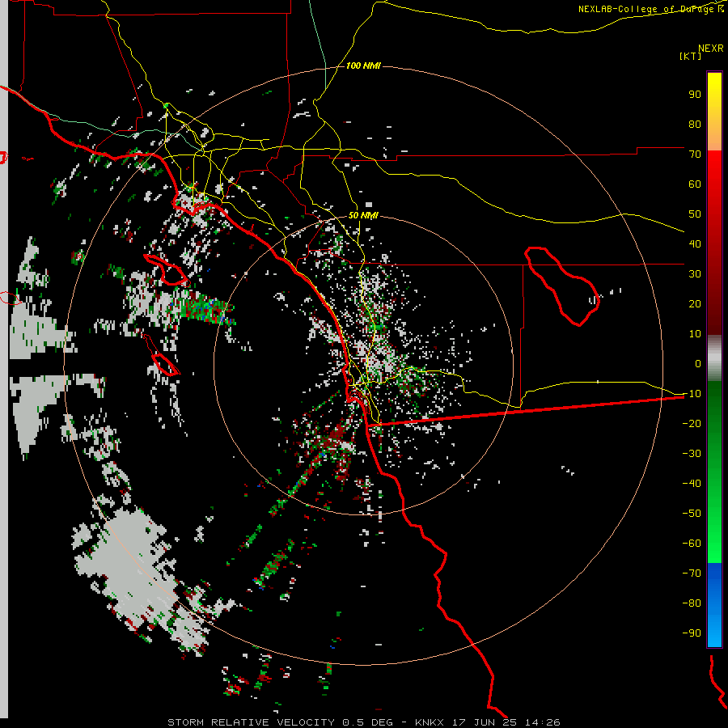Click the 50 NMI range ring label

(x=363, y=215)
